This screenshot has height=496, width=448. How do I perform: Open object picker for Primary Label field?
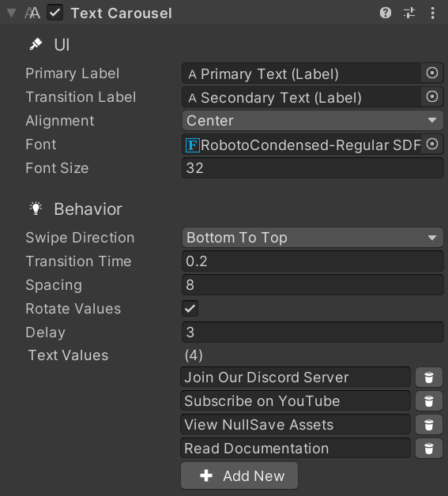coord(432,73)
